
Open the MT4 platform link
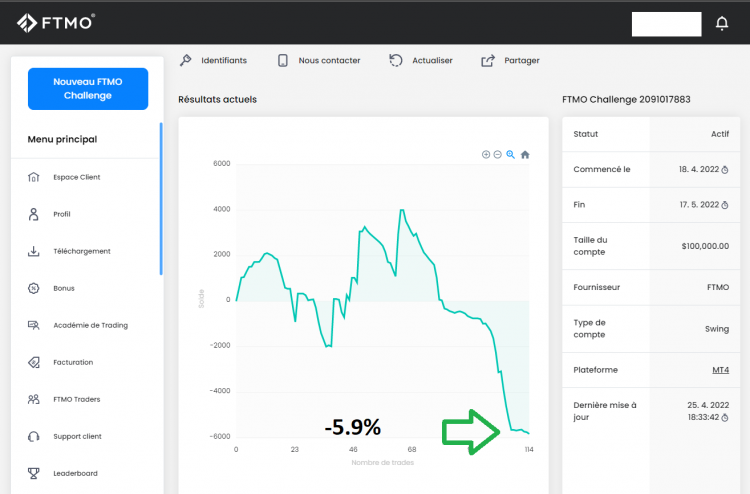720,370
